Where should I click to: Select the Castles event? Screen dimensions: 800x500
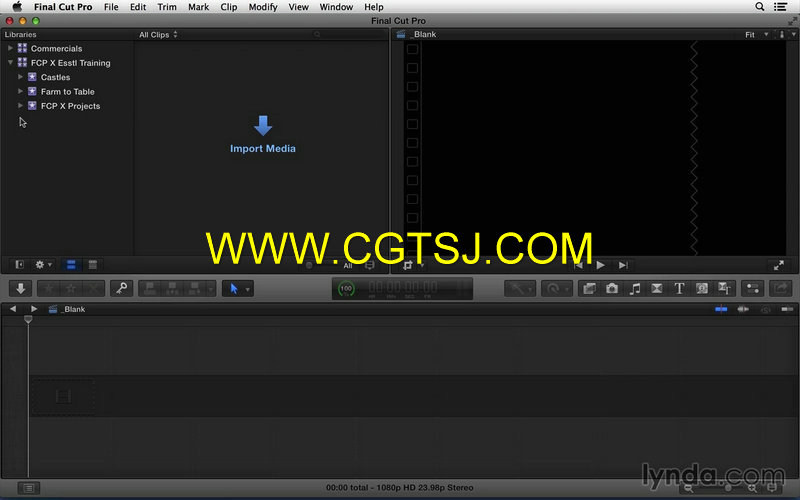[x=56, y=77]
